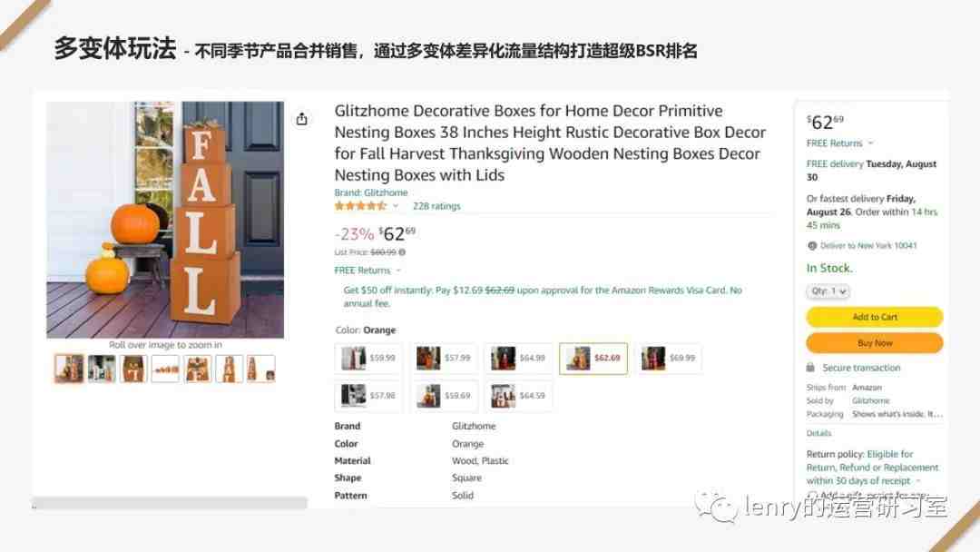The width and height of the screenshot is (980, 552).
Task: Choose the selected $62.69 Orange variant
Action: pos(593,359)
